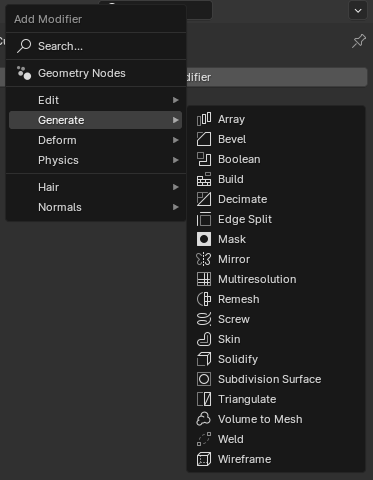Open the Edit modifier category
This screenshot has width=373, height=480.
pos(96,100)
